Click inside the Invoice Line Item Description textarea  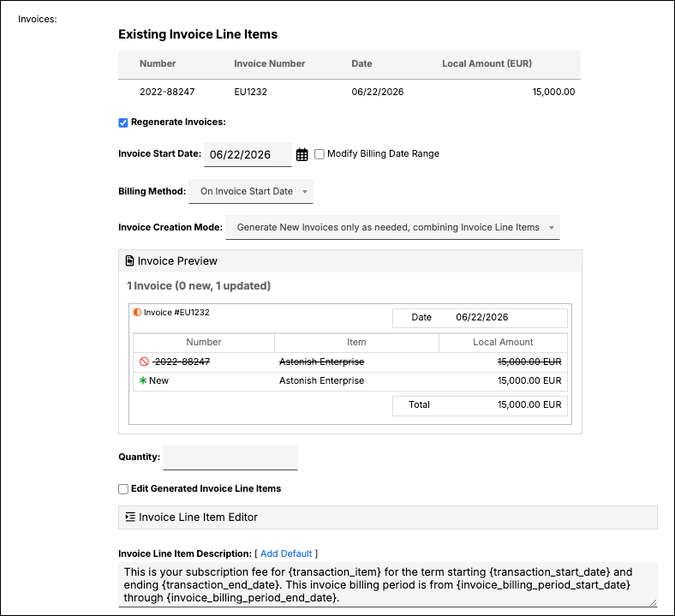coord(388,584)
